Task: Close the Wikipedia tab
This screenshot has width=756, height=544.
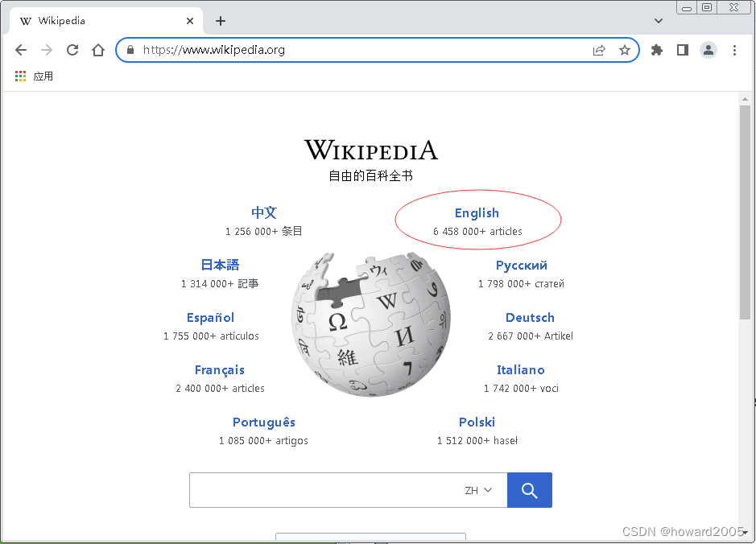Action: (190, 21)
